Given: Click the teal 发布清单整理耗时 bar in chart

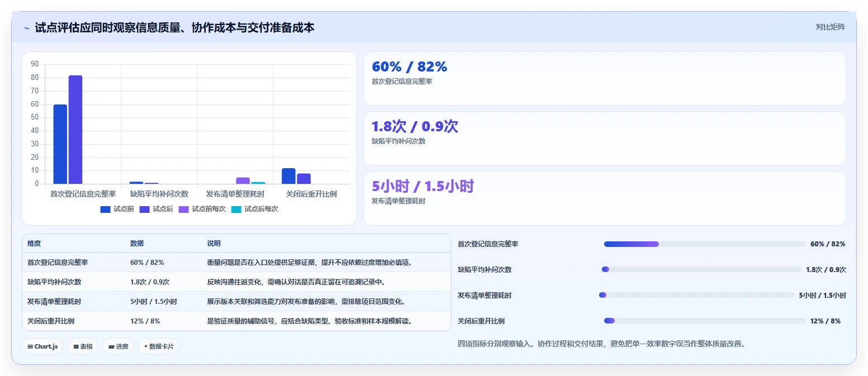Looking at the screenshot, I should coord(258,183).
